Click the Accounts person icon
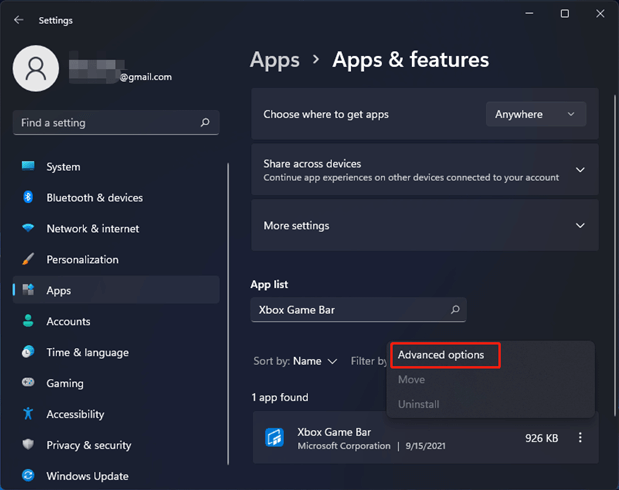The width and height of the screenshot is (619, 490). click(28, 321)
